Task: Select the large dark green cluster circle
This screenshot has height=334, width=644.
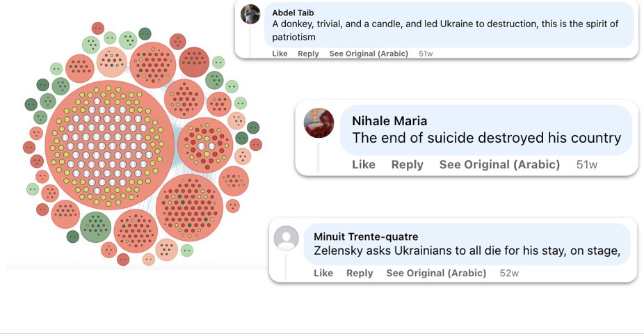Action: coord(96,227)
